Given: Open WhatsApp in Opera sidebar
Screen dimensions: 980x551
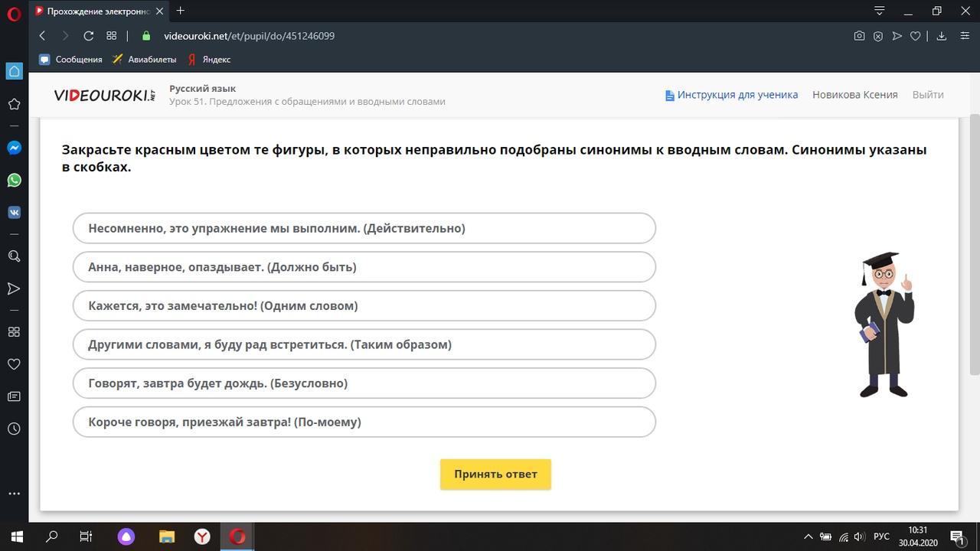Looking at the screenshot, I should pos(14,181).
